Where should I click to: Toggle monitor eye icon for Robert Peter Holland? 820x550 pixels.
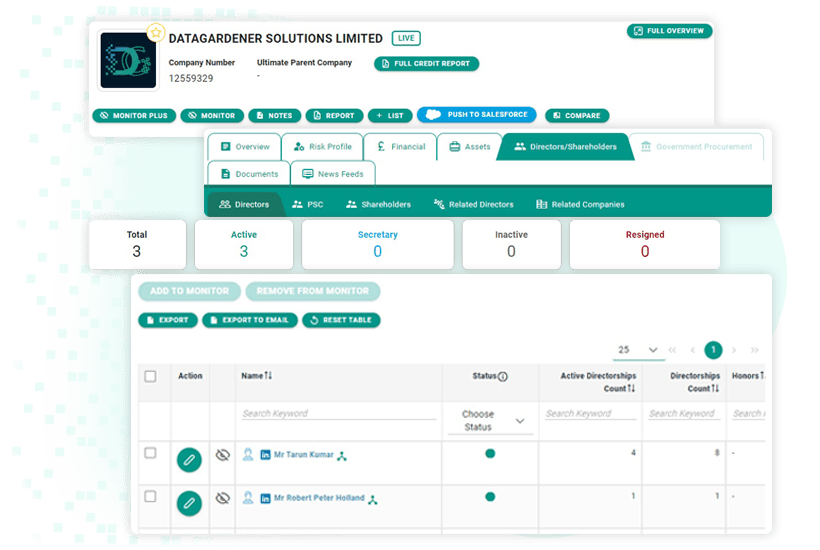click(223, 499)
